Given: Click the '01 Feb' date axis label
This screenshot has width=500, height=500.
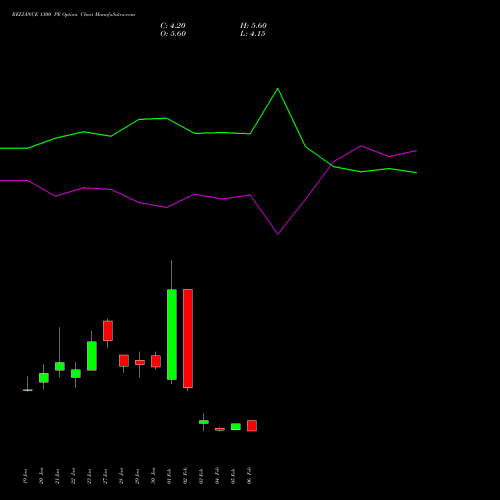Looking at the screenshot, I should [x=170, y=476].
